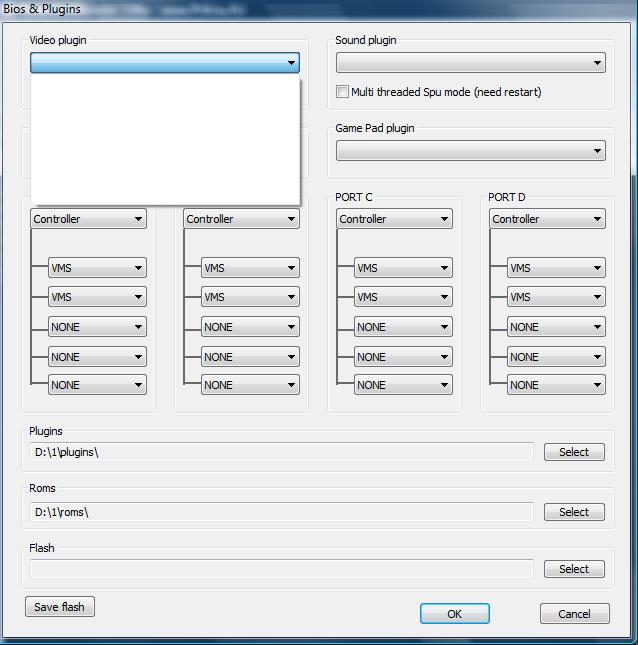This screenshot has width=638, height=645.
Task: Expand last NONE dropdown under PORT C
Action: (x=403, y=385)
